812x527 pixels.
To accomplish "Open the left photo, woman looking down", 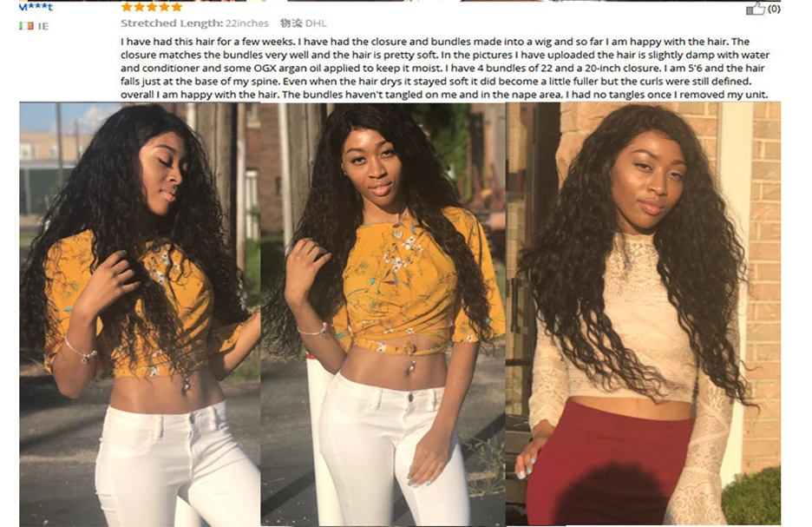I will point(140,314).
